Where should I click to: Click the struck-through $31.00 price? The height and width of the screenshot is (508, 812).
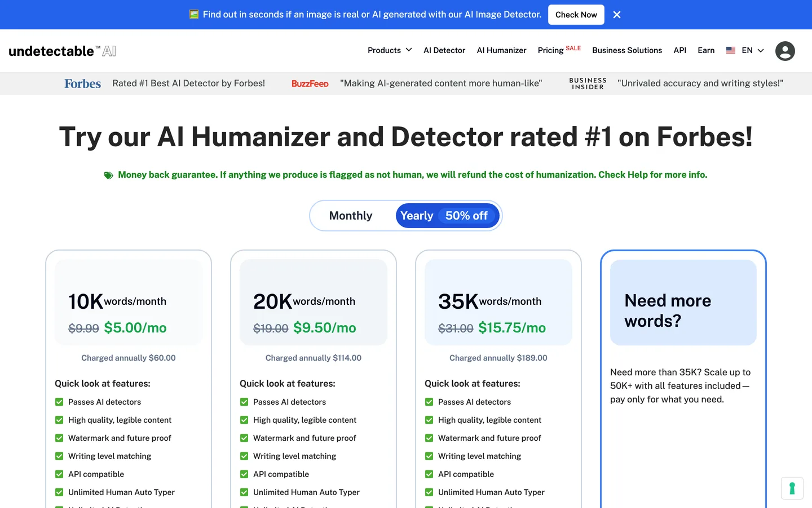point(456,329)
